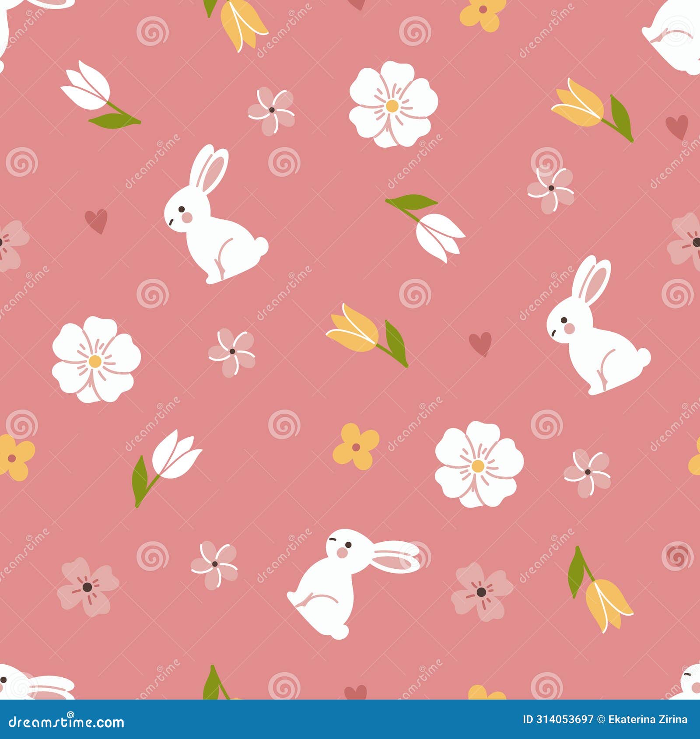The height and width of the screenshot is (739, 700).
Task: Toggle the heart at top right corner
Action: tap(676, 127)
